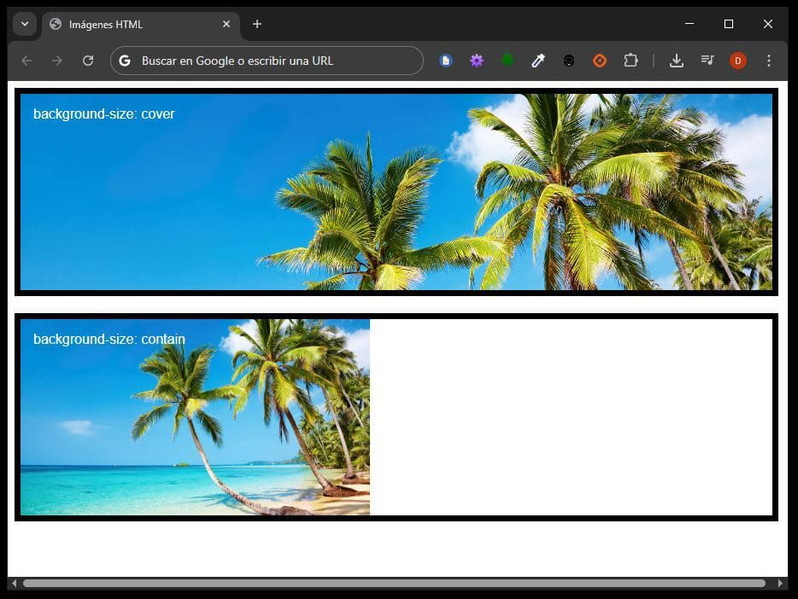Click the background-size: contain text
The image size is (798, 599).
109,339
